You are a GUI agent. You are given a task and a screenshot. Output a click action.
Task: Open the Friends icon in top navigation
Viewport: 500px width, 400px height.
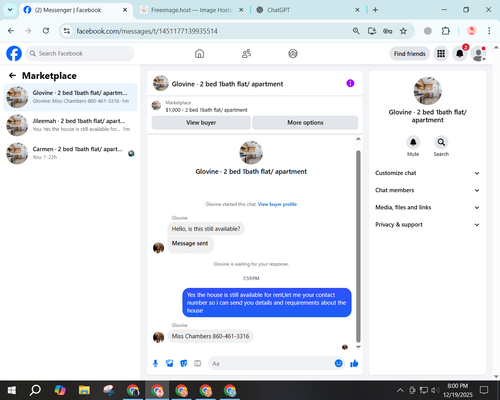(x=246, y=53)
